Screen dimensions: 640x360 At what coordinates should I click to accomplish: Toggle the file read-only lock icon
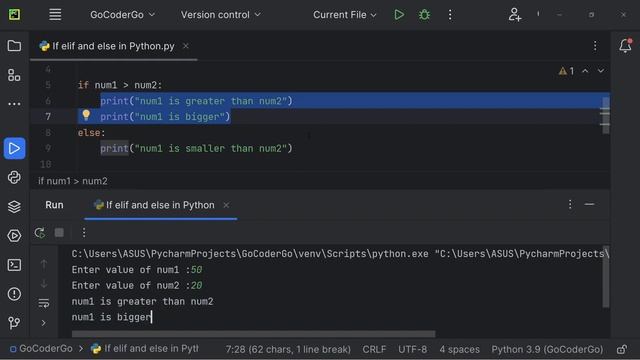pyautogui.click(x=622, y=349)
